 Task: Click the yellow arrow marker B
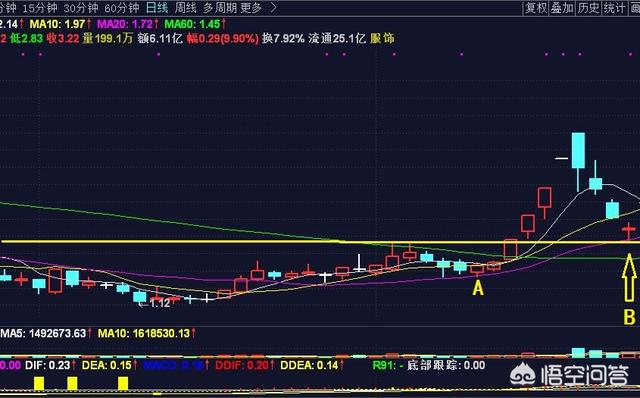[x=629, y=278]
